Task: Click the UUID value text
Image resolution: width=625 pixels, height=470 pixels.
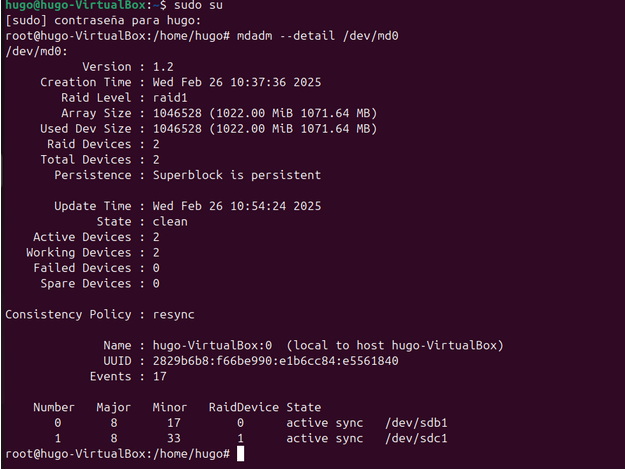Action: 275,361
